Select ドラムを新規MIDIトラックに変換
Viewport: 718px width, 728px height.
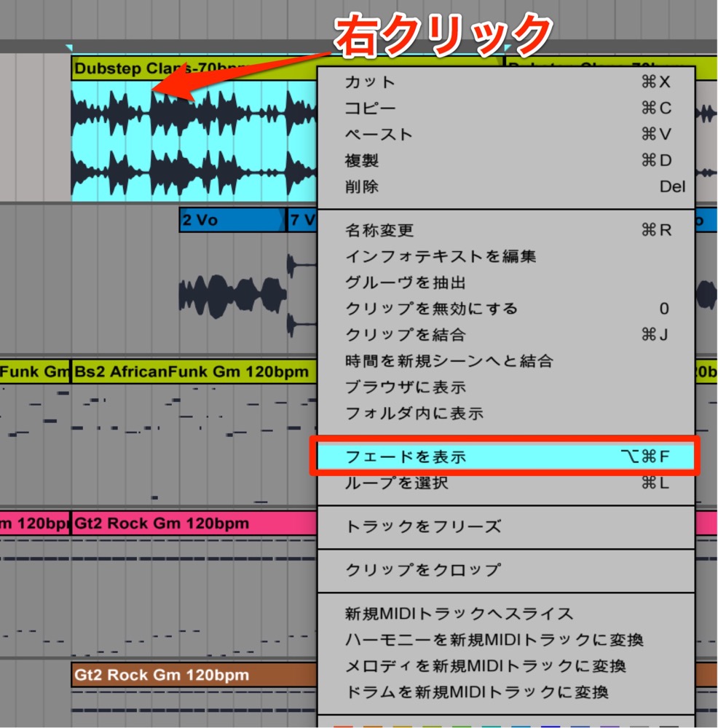[x=506, y=692]
